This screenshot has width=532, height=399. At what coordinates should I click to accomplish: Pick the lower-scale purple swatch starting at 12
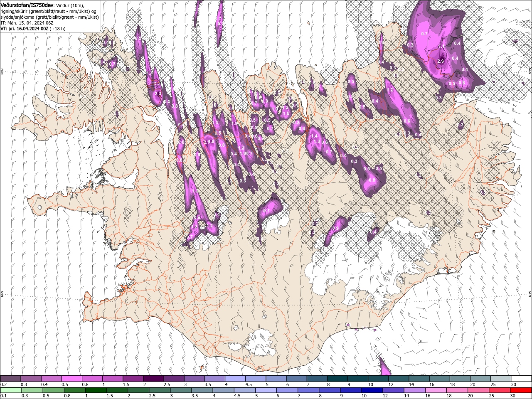point(393,390)
